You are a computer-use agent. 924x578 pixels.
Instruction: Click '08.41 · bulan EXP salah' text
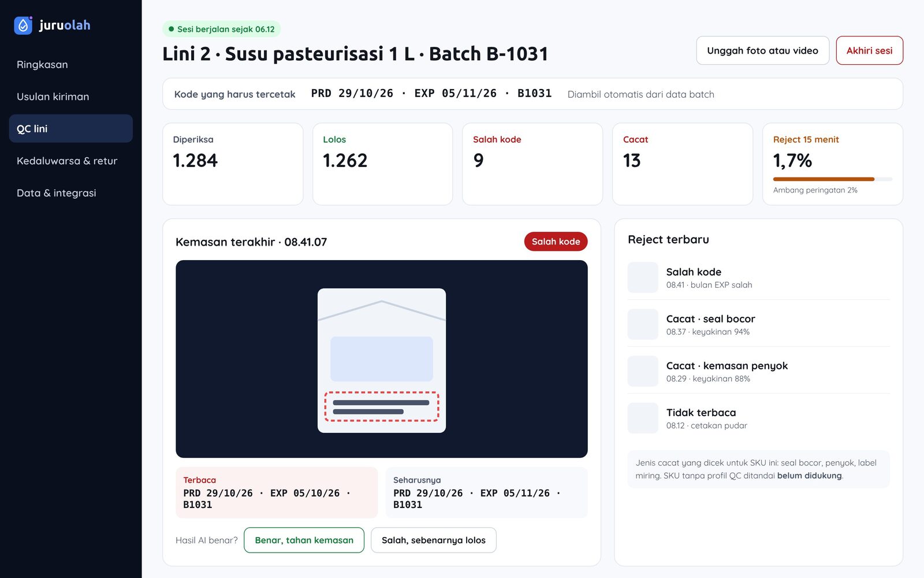(709, 285)
